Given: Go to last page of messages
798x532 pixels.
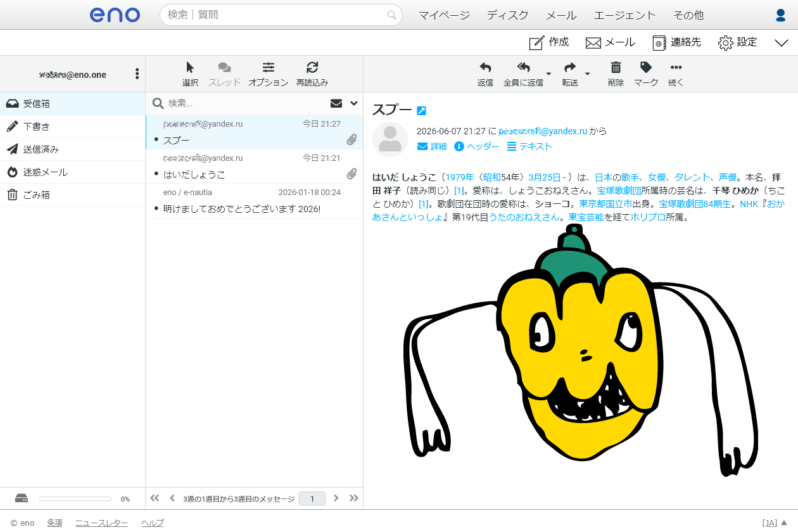Looking at the screenshot, I should [x=354, y=498].
